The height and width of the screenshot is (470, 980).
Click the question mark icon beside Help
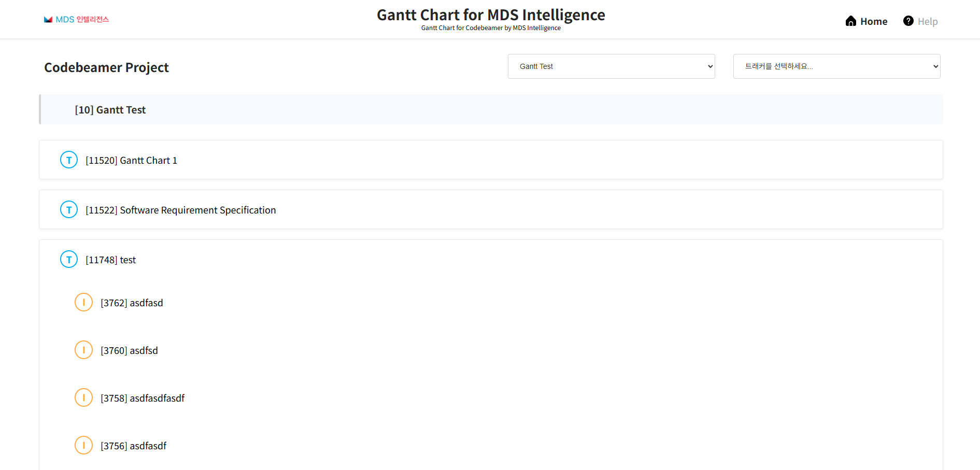click(x=908, y=21)
